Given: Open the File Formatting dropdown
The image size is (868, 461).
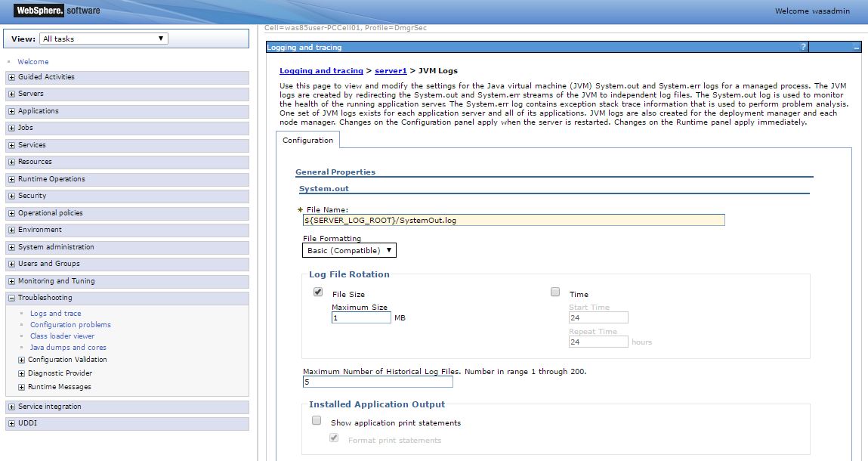Looking at the screenshot, I should pos(349,250).
